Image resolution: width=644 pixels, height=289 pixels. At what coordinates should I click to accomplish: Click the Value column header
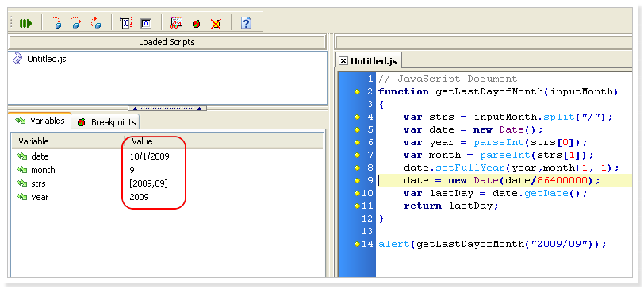142,141
